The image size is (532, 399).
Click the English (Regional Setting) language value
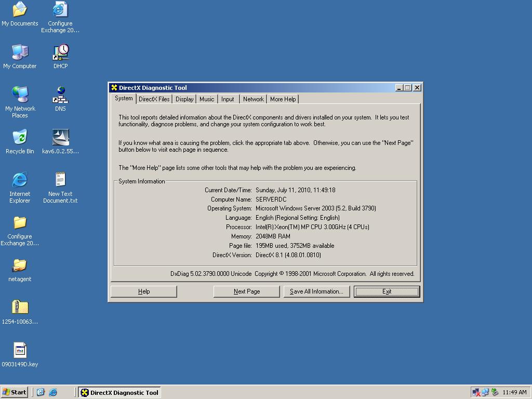[x=298, y=218]
